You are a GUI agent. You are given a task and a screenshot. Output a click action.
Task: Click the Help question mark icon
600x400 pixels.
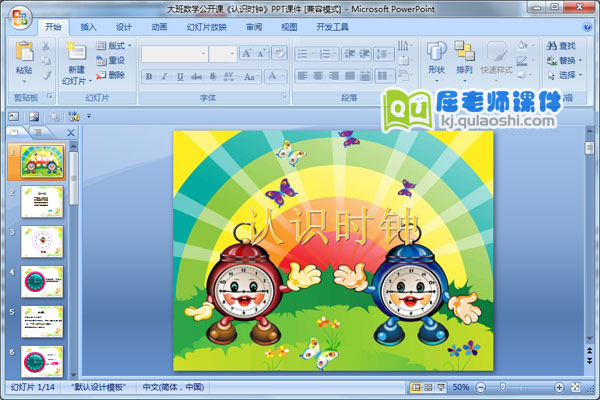point(587,27)
